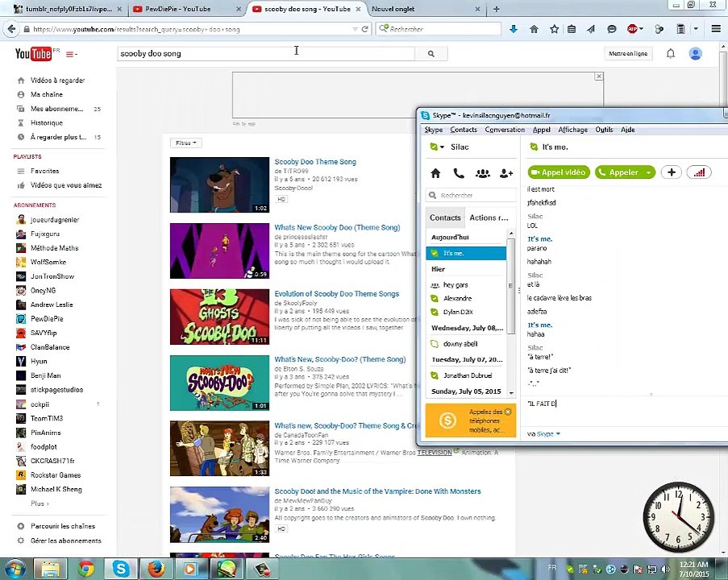Reload the page in Firefox

tap(365, 29)
